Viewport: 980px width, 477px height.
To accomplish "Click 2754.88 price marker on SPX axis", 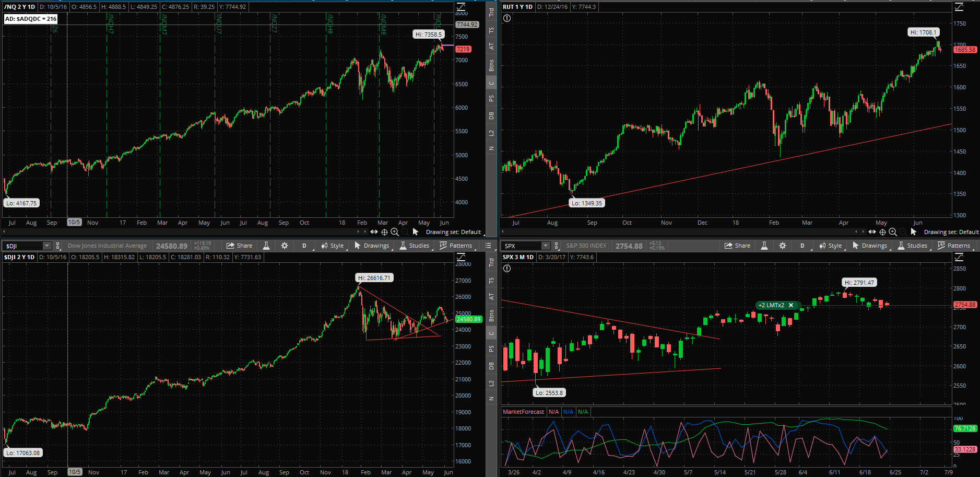I will [x=965, y=305].
